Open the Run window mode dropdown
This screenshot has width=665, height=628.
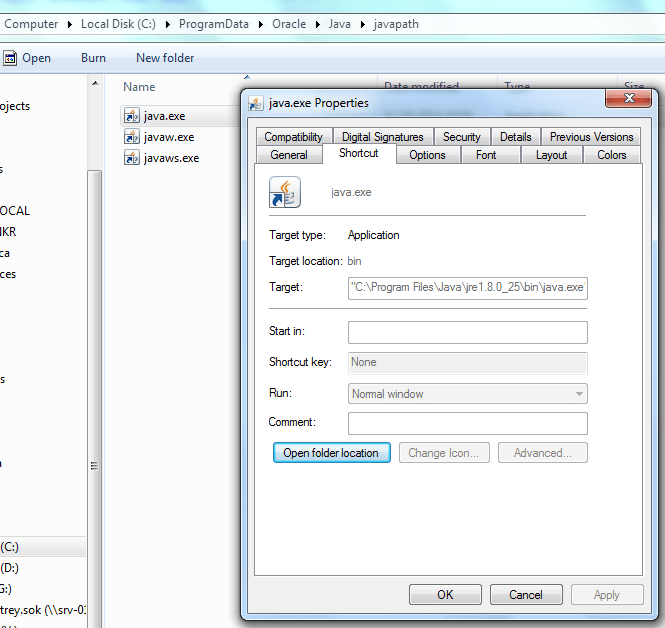(x=468, y=394)
